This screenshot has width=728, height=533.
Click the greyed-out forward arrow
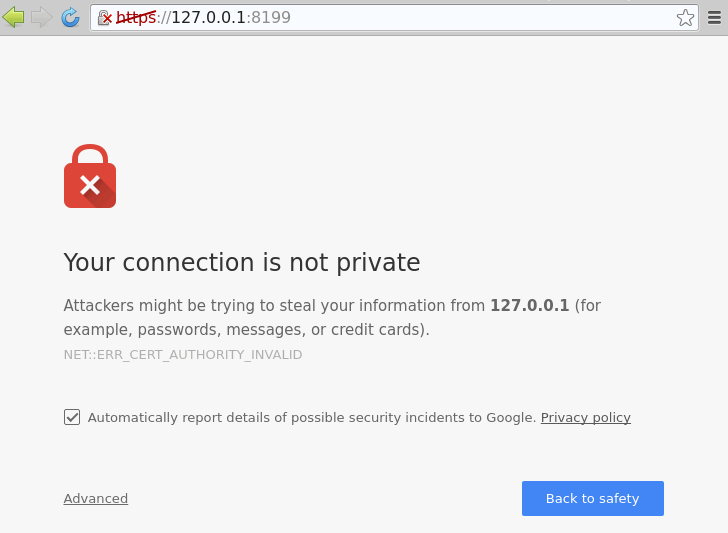tap(42, 17)
